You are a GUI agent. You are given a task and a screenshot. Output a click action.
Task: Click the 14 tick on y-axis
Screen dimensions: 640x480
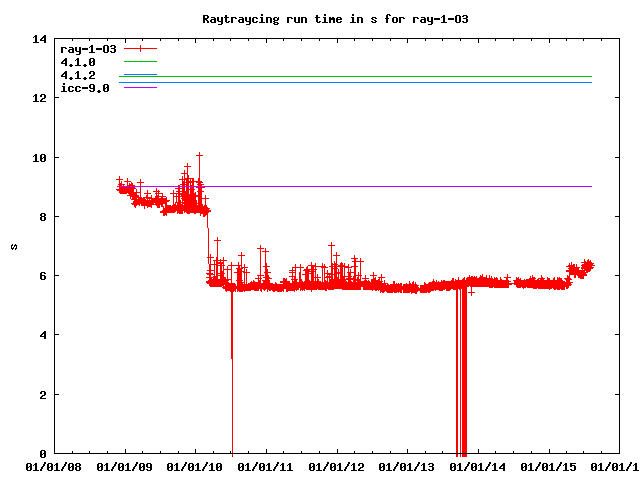click(40, 40)
